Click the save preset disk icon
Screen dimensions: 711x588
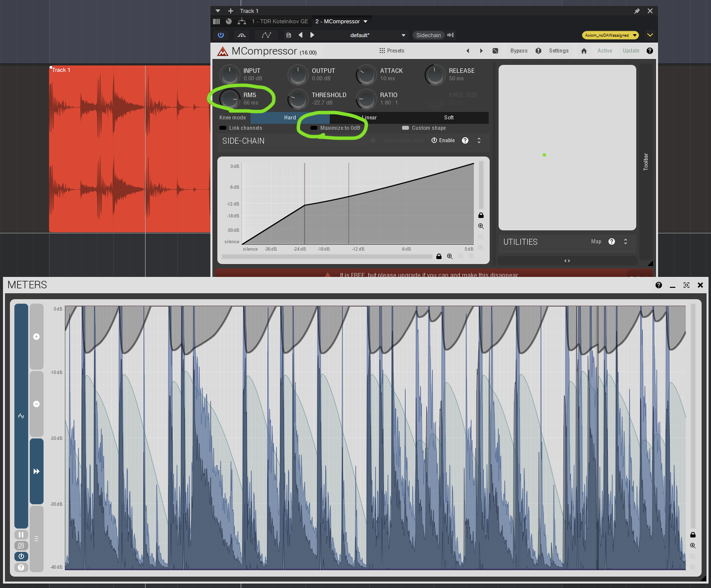pos(289,35)
